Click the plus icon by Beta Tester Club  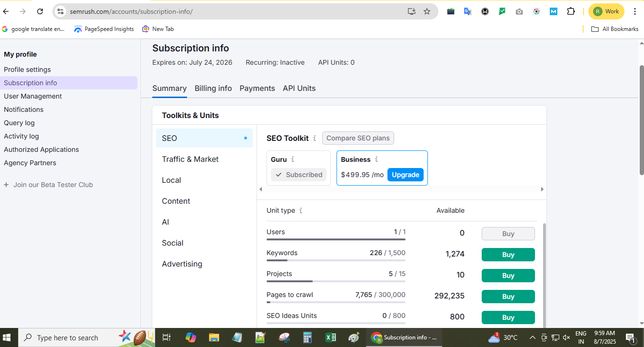(6, 185)
